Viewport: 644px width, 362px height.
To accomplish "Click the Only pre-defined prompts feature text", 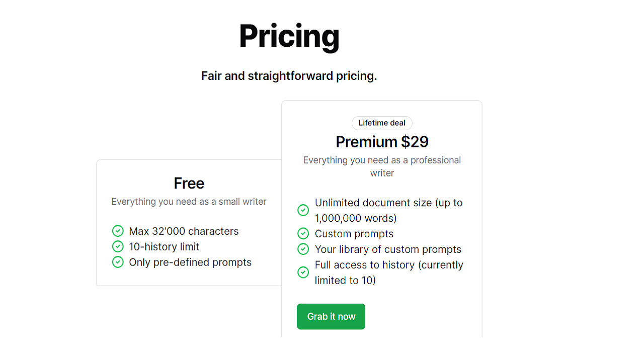I will point(190,262).
